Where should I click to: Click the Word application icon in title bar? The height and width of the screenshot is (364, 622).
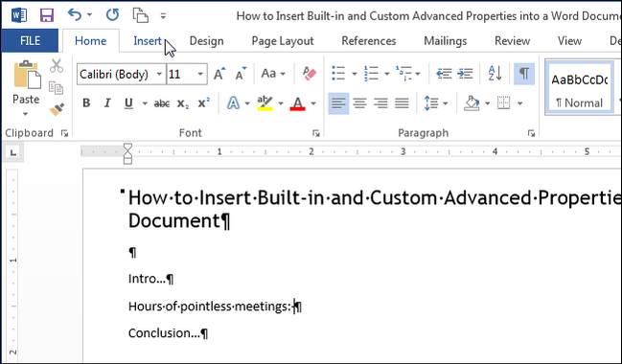point(18,15)
